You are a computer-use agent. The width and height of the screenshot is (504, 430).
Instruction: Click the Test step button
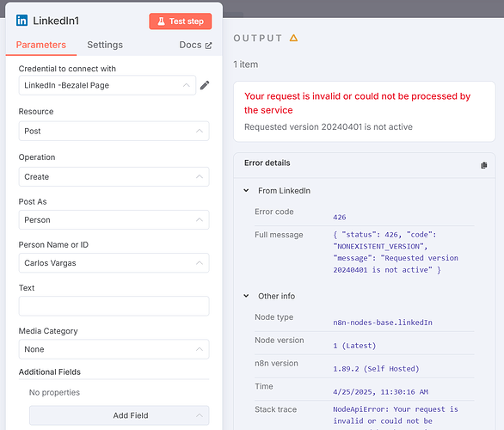(181, 21)
